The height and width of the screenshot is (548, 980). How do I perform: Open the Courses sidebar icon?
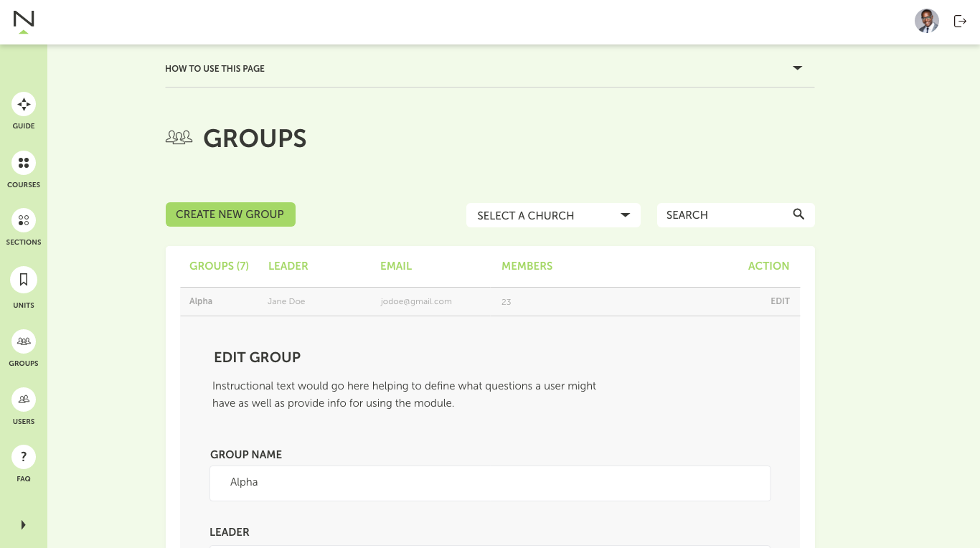click(x=24, y=163)
